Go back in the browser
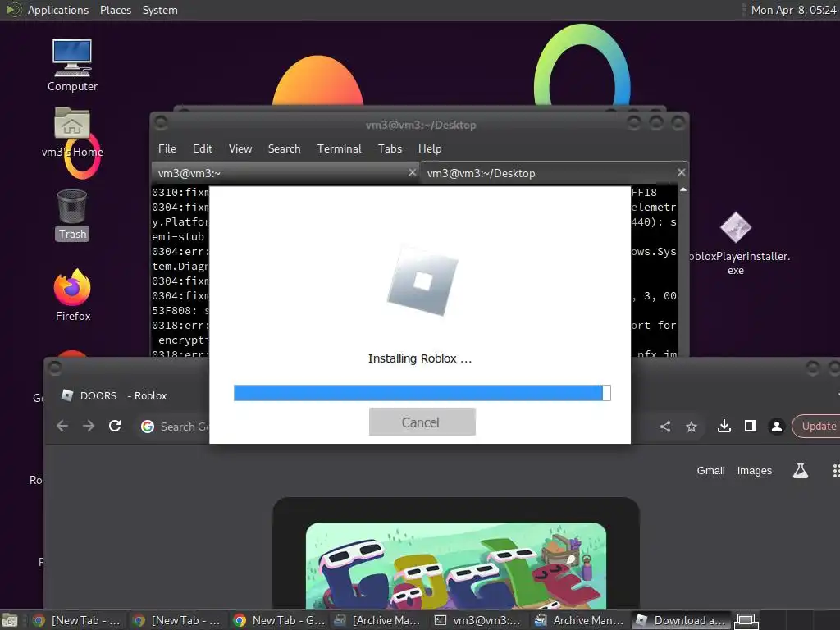 point(62,426)
